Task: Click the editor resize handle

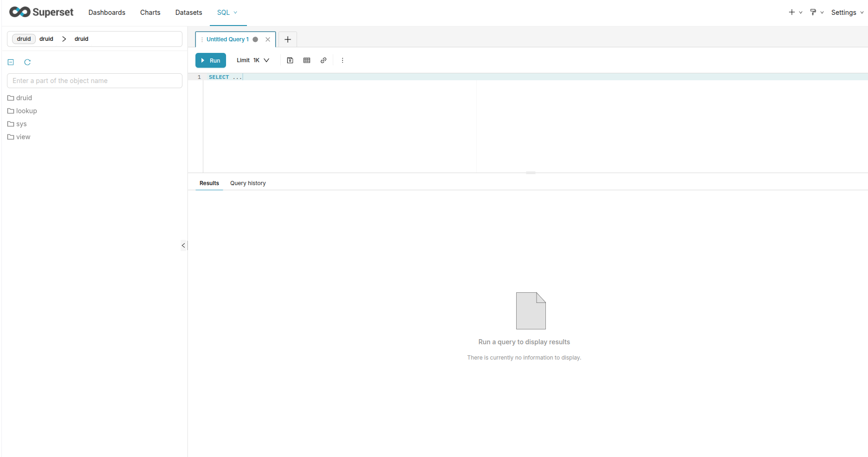Action: (x=531, y=173)
